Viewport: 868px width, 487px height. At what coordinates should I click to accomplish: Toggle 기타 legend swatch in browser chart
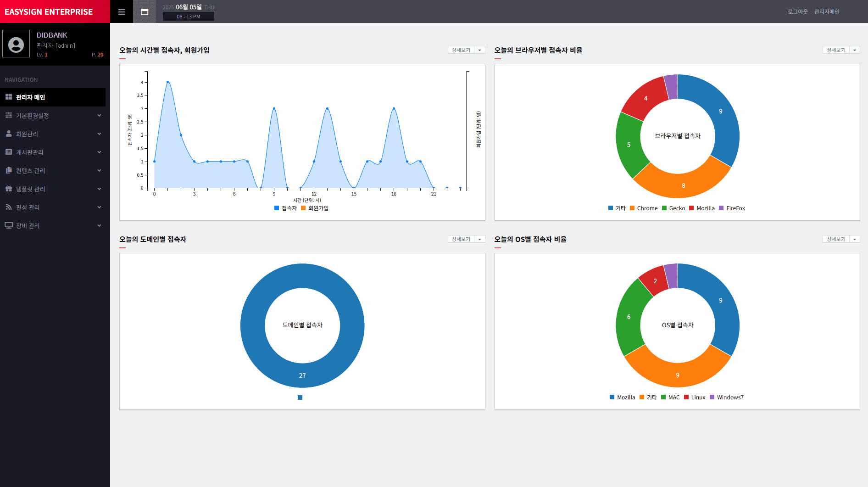click(611, 208)
